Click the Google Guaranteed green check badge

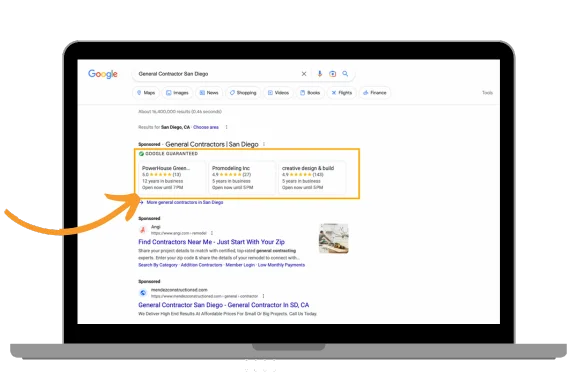click(x=141, y=154)
